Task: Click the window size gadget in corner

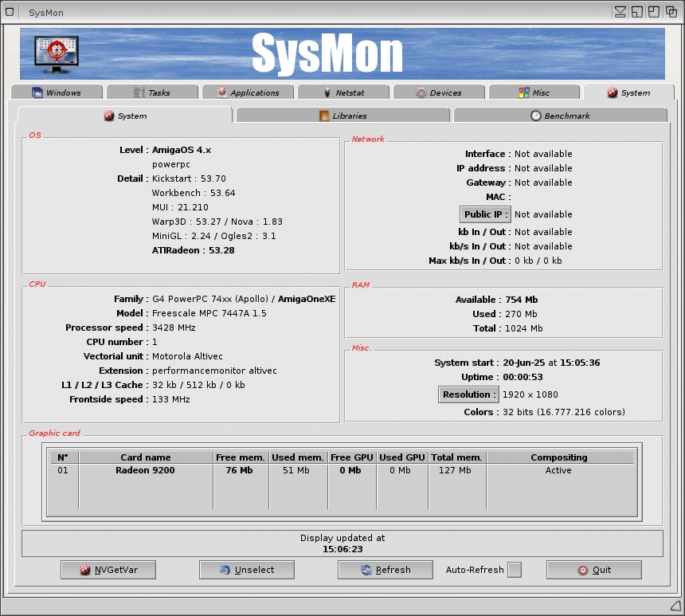Action: point(676,606)
